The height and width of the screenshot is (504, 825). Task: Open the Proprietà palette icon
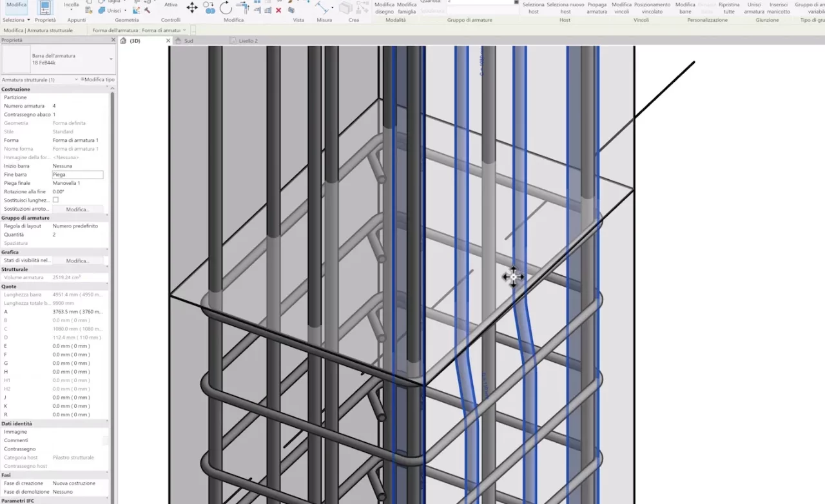coord(45,6)
